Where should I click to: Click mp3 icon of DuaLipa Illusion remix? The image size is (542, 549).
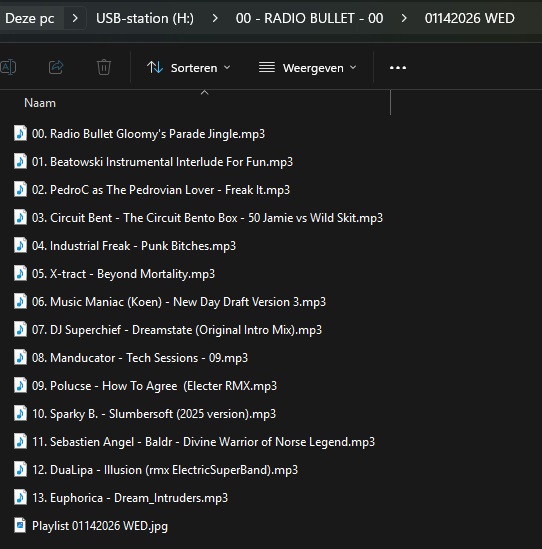(20, 469)
